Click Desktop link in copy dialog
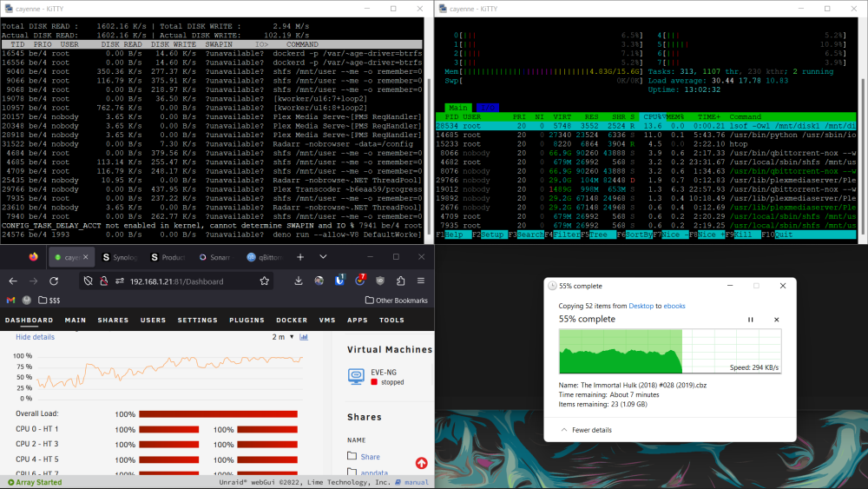Screen dimensions: 868x489 point(641,306)
